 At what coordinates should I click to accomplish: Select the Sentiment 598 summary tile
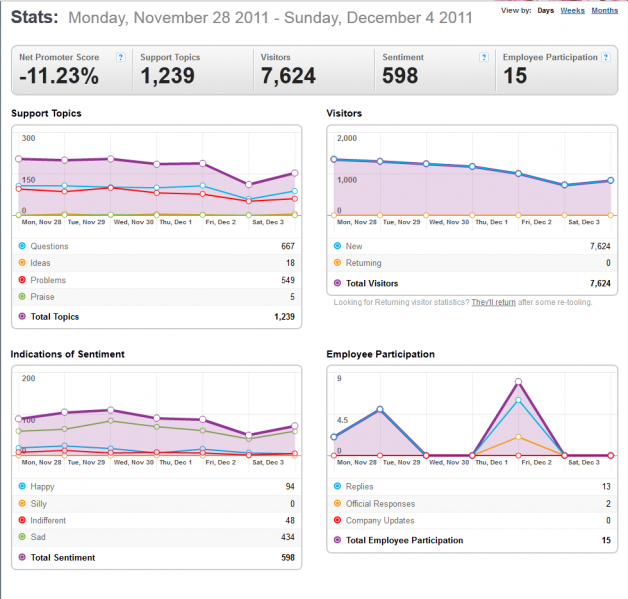(435, 70)
